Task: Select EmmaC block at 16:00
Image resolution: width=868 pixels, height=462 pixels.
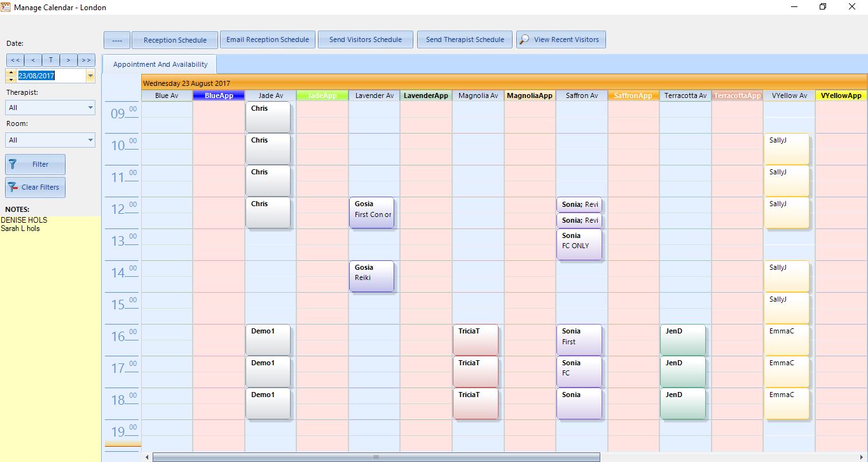Action: (787, 340)
